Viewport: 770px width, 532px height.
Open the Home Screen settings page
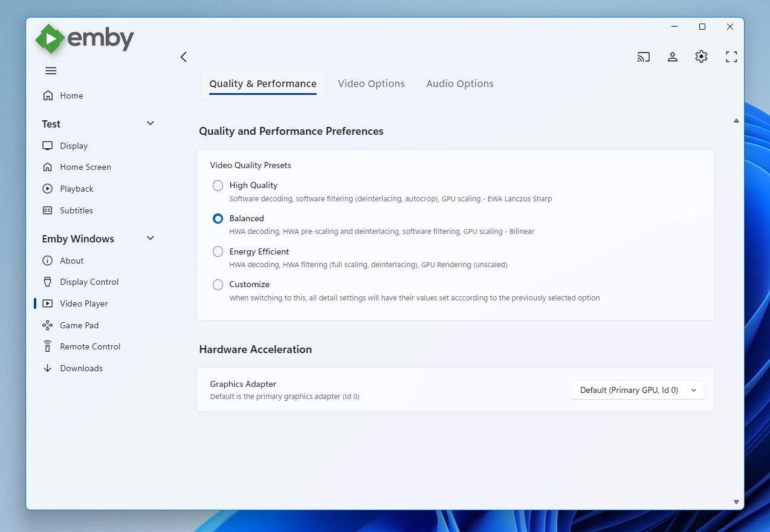click(x=85, y=167)
